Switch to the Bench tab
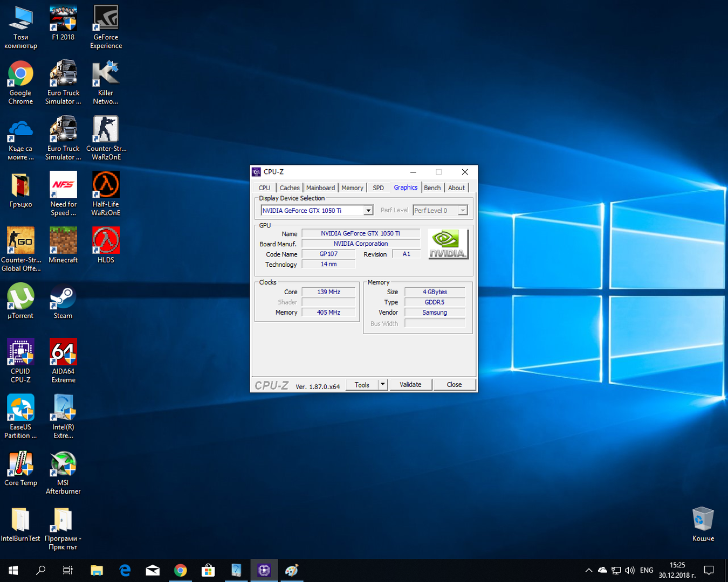This screenshot has height=582, width=728. coord(432,188)
